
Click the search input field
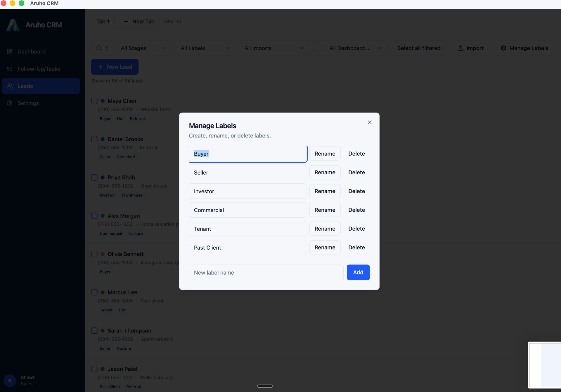pyautogui.click(x=102, y=48)
